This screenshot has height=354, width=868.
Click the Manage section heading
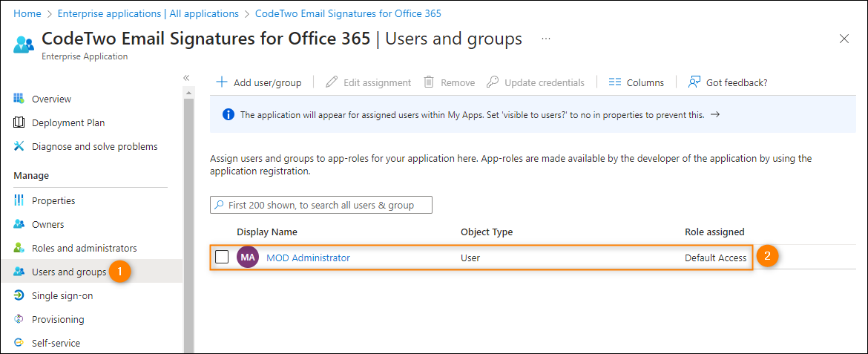tap(31, 176)
